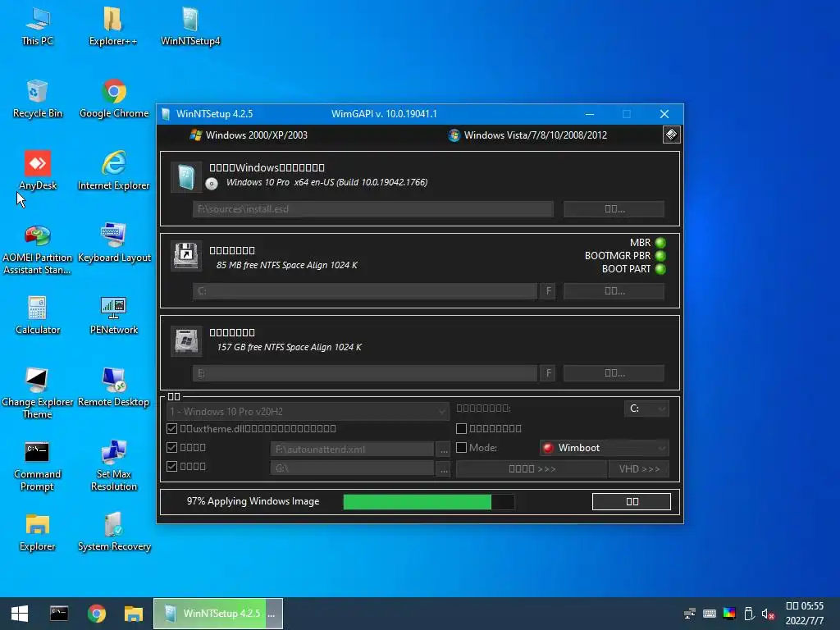
Task: Click the color display tray icon
Action: [x=729, y=614]
